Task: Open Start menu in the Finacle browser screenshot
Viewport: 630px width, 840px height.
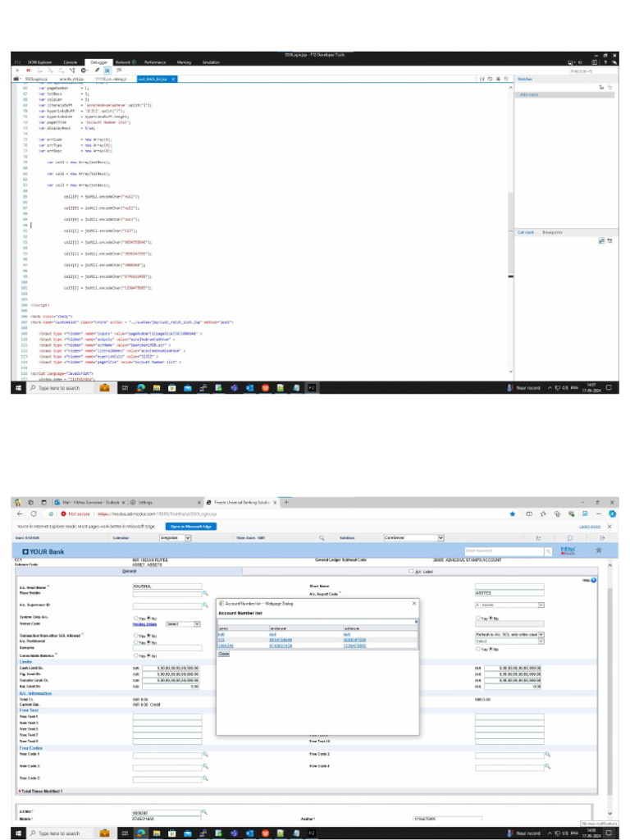Action: (x=18, y=833)
